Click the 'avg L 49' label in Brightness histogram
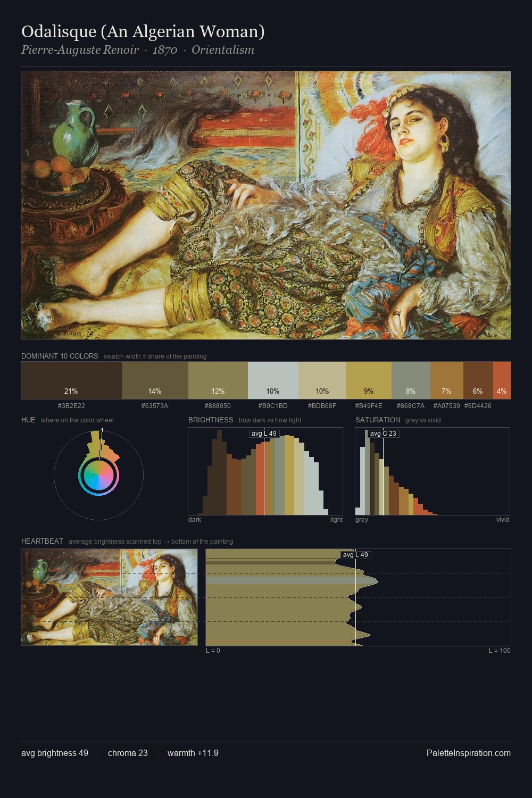 click(x=264, y=434)
